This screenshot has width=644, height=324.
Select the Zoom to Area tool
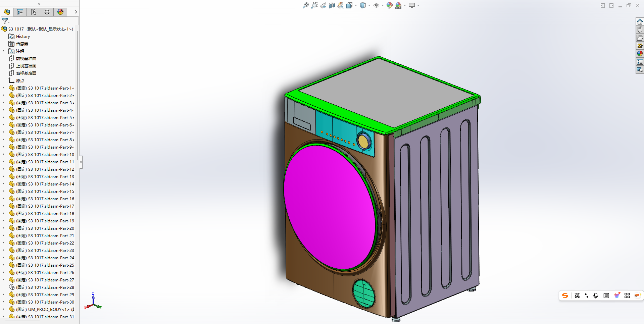click(314, 5)
